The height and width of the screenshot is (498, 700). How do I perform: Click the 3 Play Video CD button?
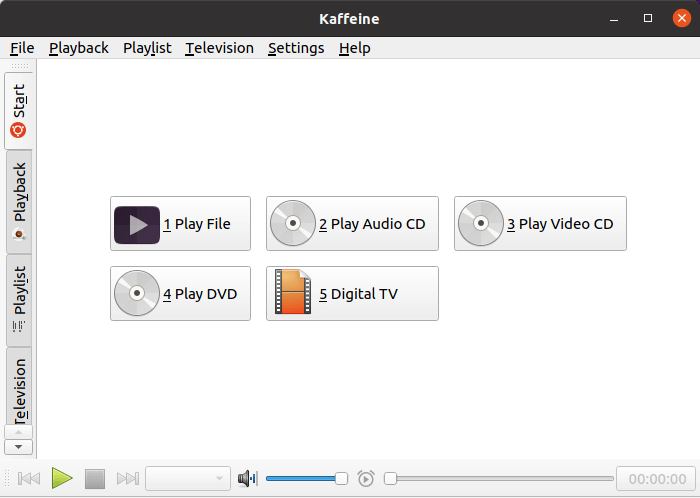coord(540,224)
